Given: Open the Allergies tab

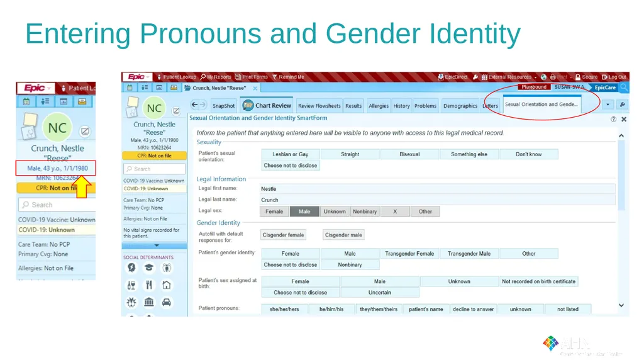Looking at the screenshot, I should pyautogui.click(x=378, y=106).
